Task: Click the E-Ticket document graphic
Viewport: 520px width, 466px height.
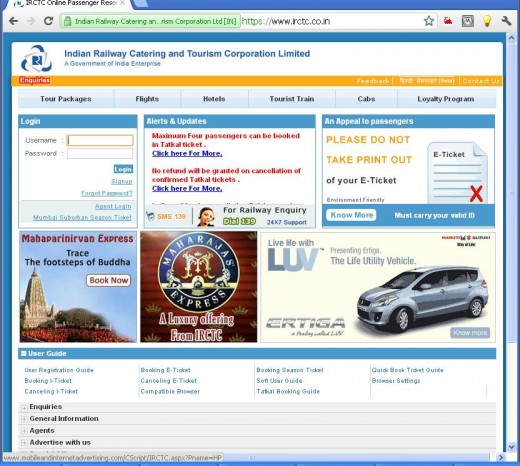Action: click(458, 173)
